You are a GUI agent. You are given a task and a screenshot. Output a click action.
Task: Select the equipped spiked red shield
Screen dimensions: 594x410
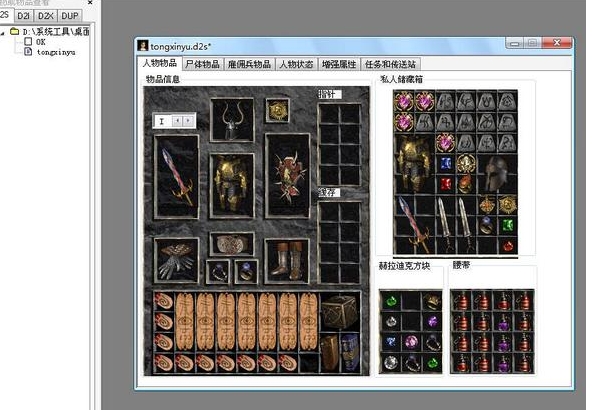(288, 176)
